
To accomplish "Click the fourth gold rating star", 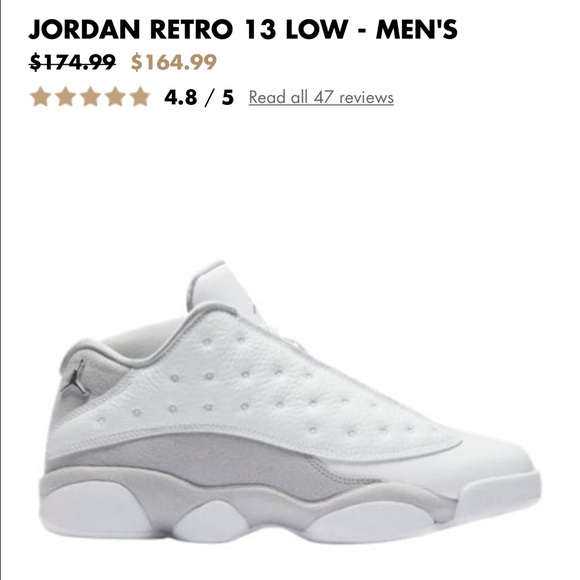I will [115, 97].
